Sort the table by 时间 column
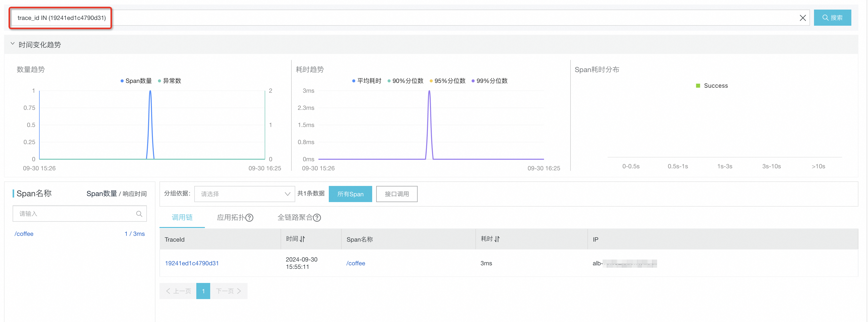Screen dimensions: 868x322 pos(302,239)
